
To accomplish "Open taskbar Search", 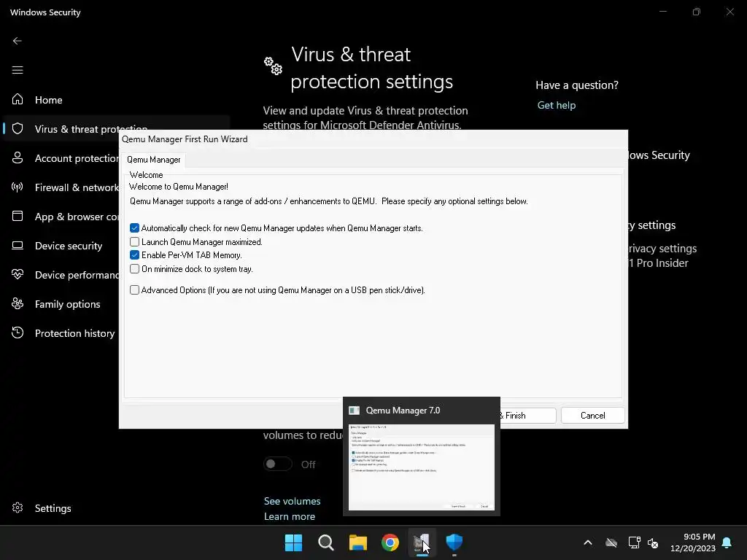I will pyautogui.click(x=326, y=542).
